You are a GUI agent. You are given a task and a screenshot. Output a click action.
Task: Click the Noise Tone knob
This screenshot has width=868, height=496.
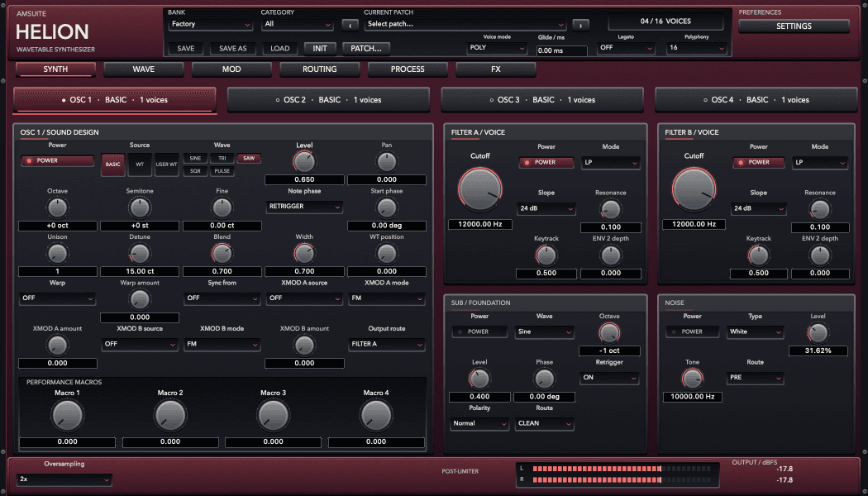click(x=692, y=379)
